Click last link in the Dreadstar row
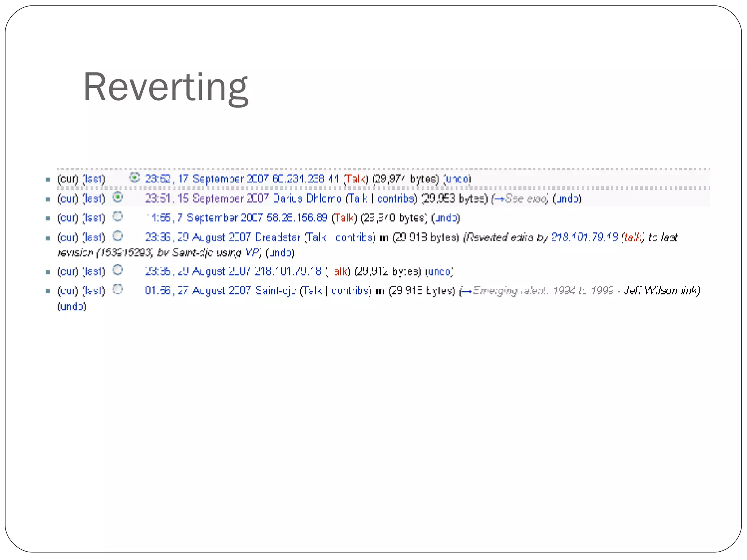Image resolution: width=747 pixels, height=560 pixels. click(94, 237)
